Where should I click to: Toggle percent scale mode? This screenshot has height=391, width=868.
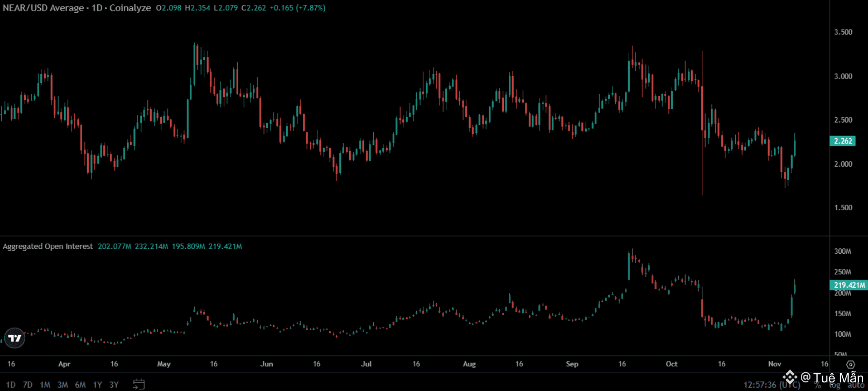pyautogui.click(x=817, y=385)
